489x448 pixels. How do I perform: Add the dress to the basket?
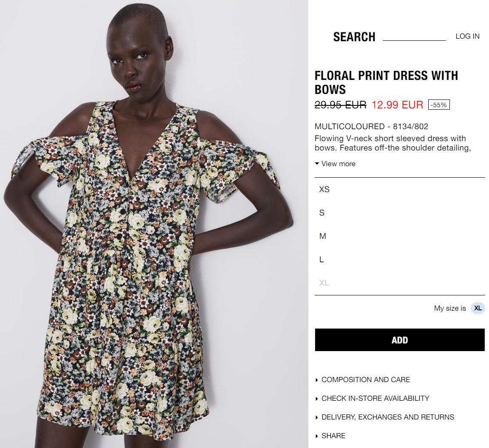point(400,340)
